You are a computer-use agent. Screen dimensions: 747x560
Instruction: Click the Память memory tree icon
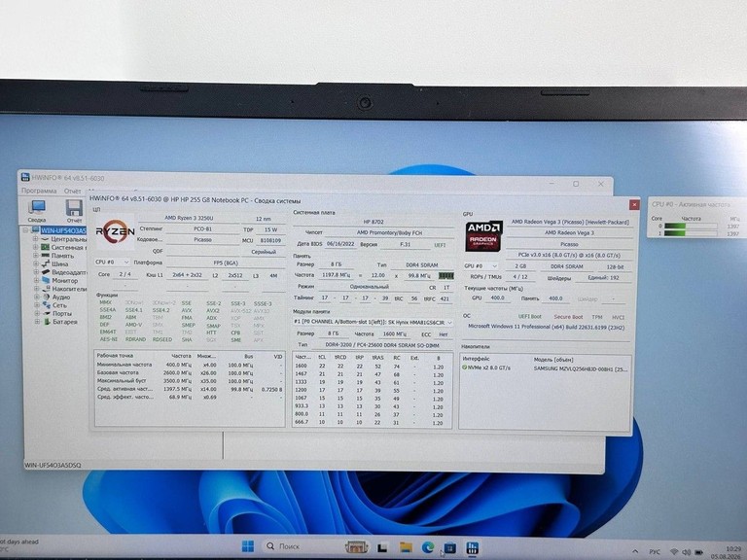point(46,256)
